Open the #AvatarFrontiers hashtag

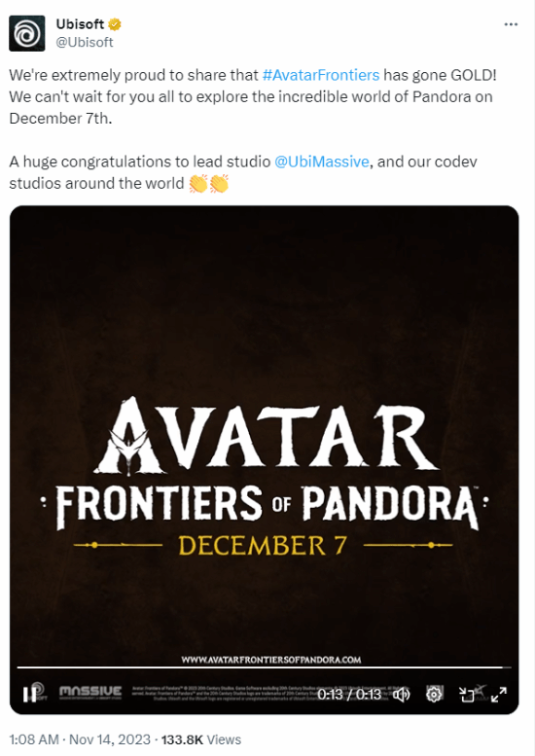click(321, 75)
